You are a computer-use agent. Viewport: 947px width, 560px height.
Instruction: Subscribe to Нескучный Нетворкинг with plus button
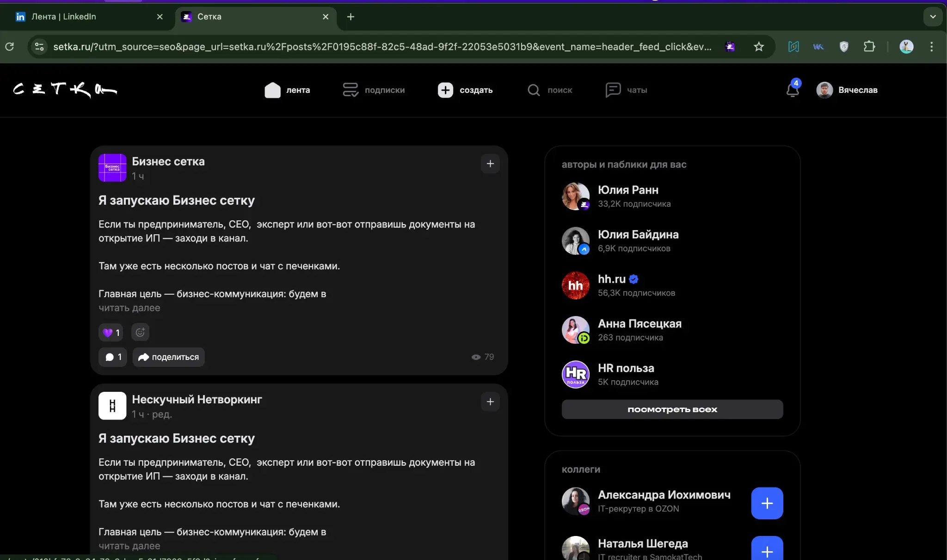(490, 402)
